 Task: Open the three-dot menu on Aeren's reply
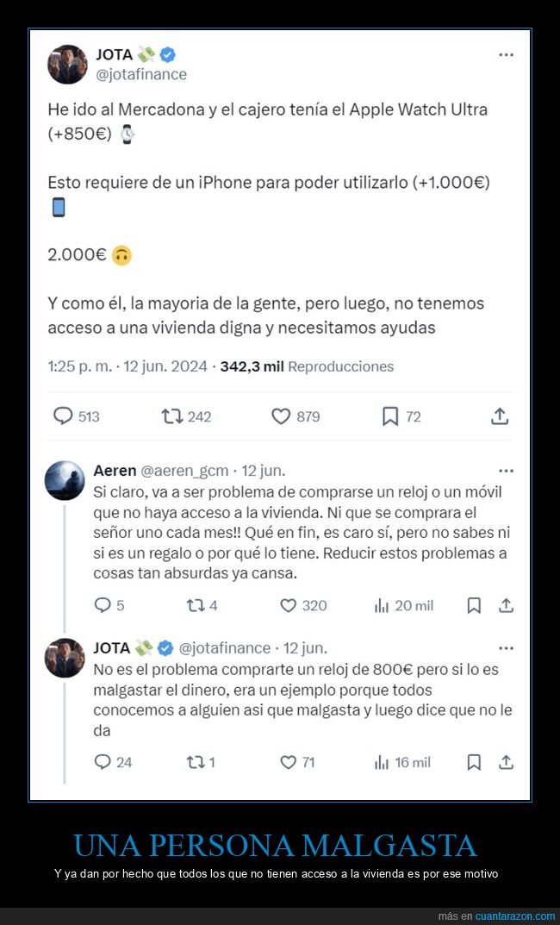click(506, 471)
